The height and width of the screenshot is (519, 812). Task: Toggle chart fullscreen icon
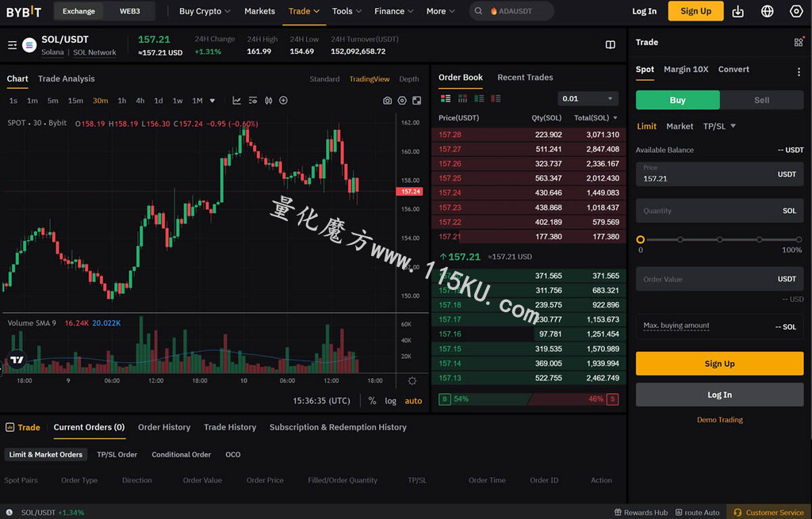[416, 101]
